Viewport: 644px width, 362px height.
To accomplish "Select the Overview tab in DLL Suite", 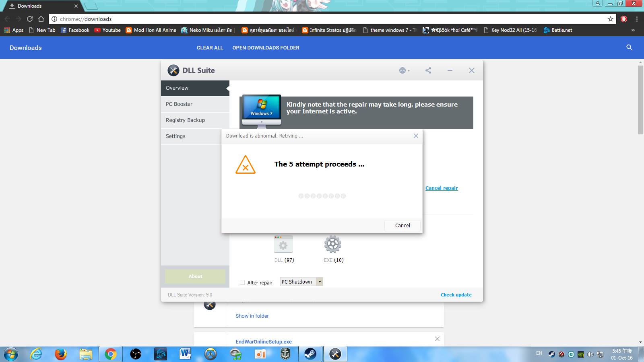I will pyautogui.click(x=195, y=88).
